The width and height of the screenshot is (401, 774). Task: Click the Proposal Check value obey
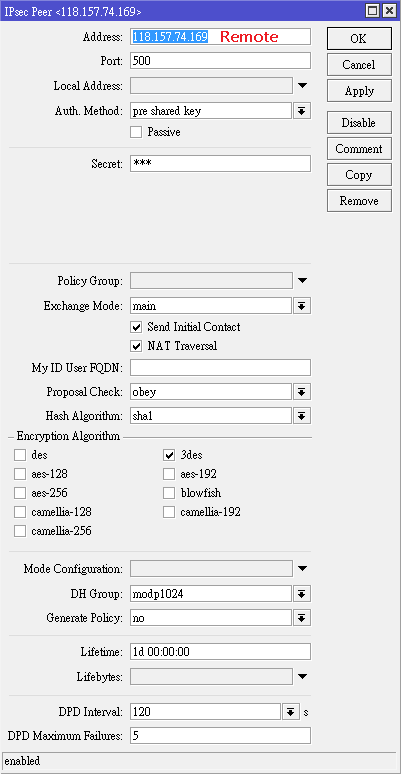tap(211, 392)
